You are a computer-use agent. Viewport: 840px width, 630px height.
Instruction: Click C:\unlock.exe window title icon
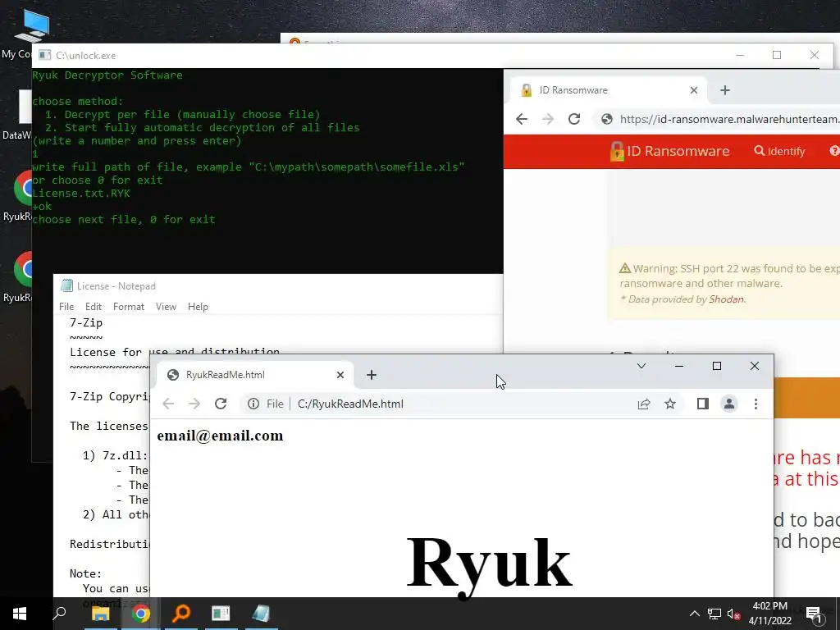pyautogui.click(x=45, y=55)
